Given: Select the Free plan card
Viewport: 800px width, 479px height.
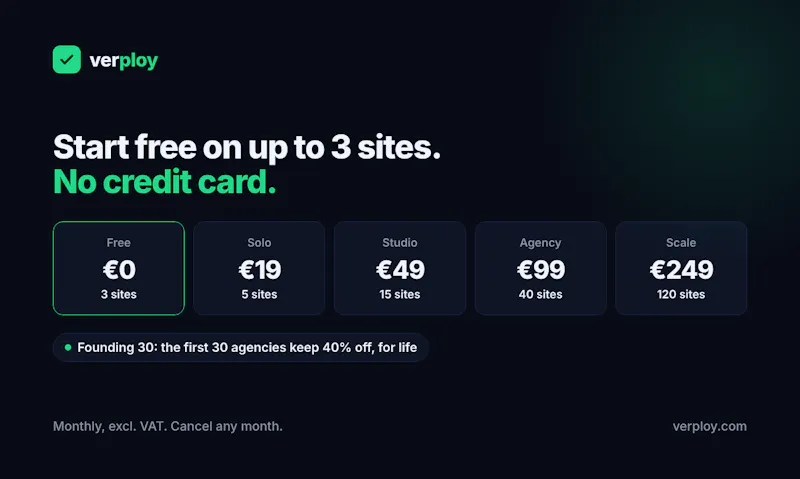Looking at the screenshot, I should (x=118, y=268).
